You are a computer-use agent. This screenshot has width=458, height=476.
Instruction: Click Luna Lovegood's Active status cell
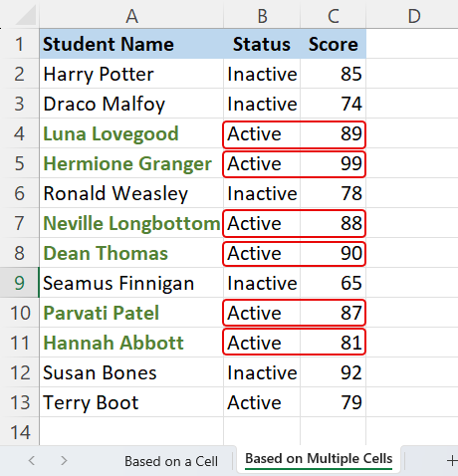click(x=262, y=133)
